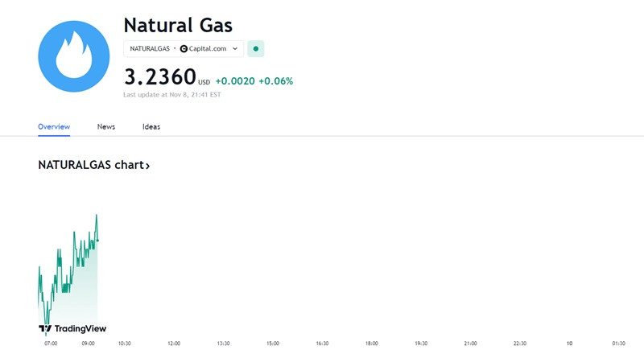Open the NATURALGAS chart heading link
The height and width of the screenshot is (354, 644).
point(93,165)
